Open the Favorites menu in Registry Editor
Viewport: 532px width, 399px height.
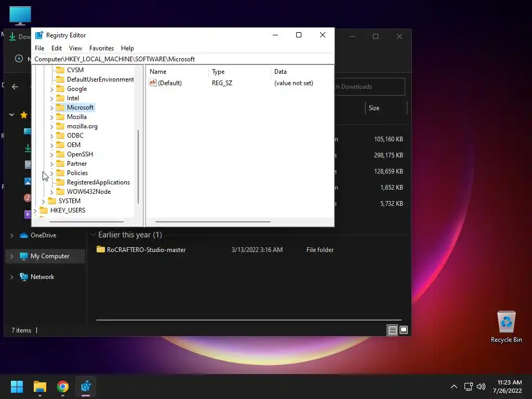tap(101, 48)
